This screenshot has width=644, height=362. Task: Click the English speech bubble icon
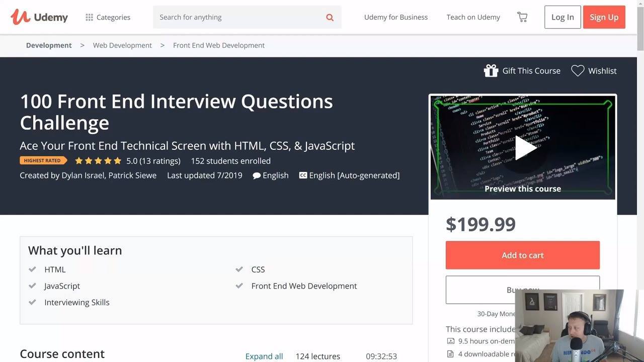coord(257,175)
